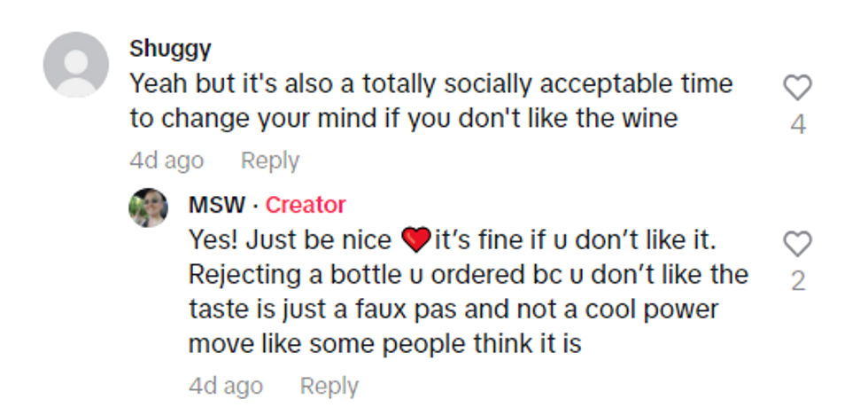Open Shuggy's profile via username
This screenshot has width=868, height=415.
pyautogui.click(x=170, y=48)
